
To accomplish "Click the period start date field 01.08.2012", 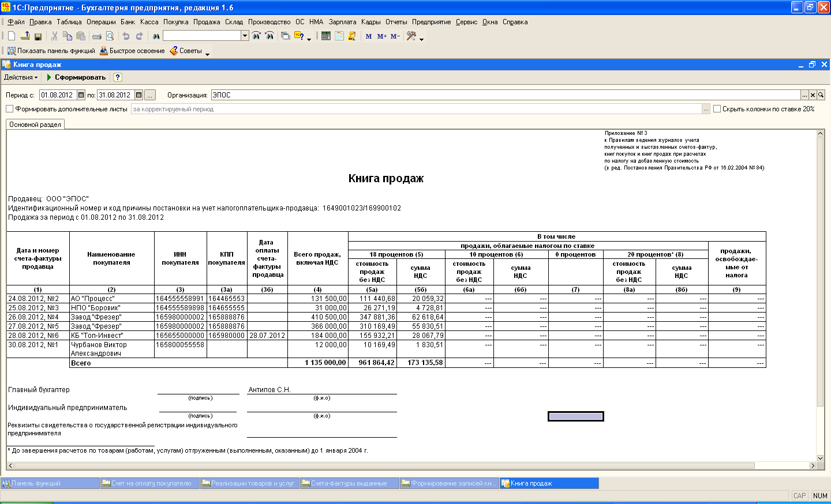I will click(x=58, y=95).
